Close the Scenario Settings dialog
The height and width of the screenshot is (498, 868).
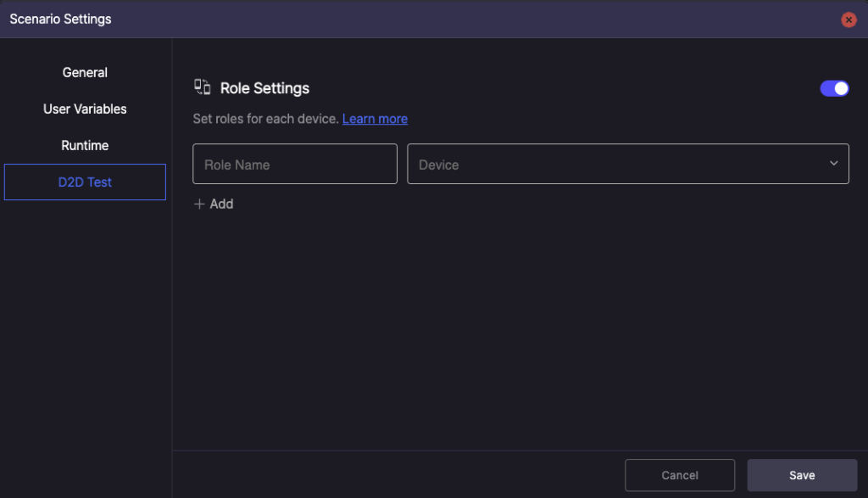848,20
